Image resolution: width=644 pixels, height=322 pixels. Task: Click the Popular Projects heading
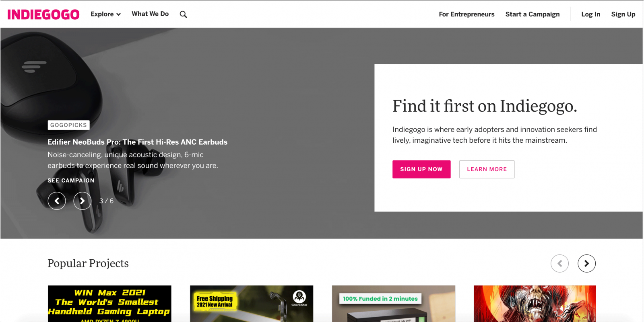point(88,263)
